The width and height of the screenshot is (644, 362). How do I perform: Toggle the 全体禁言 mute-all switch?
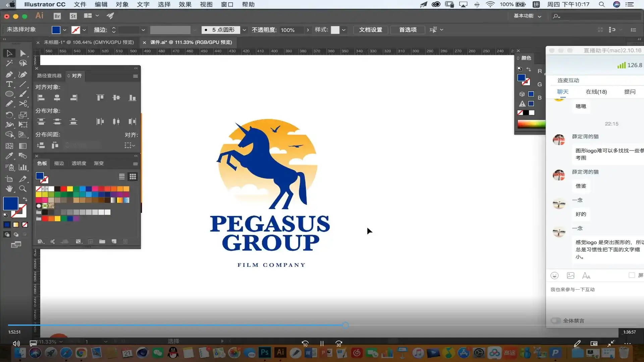[x=555, y=321]
